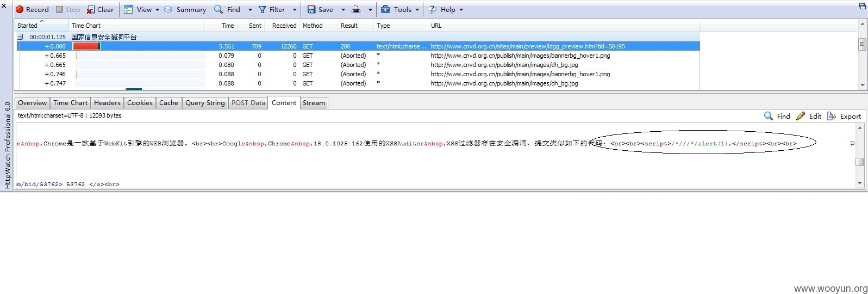Click the 200 result cell
This screenshot has height=294, width=868.
(x=346, y=46)
